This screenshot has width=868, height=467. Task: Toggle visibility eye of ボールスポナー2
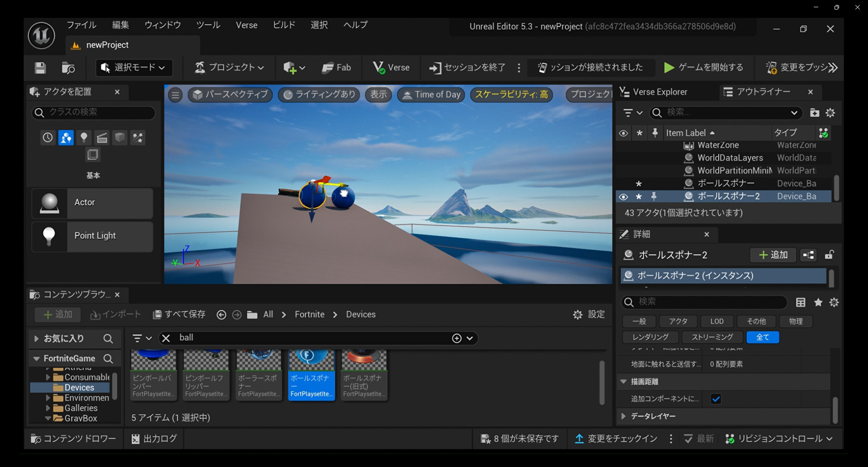click(x=623, y=197)
